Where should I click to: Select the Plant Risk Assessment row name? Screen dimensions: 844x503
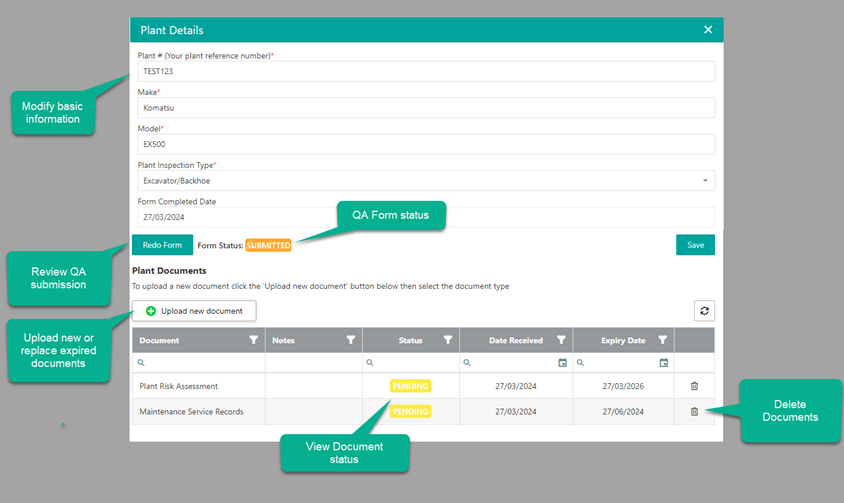click(x=179, y=386)
